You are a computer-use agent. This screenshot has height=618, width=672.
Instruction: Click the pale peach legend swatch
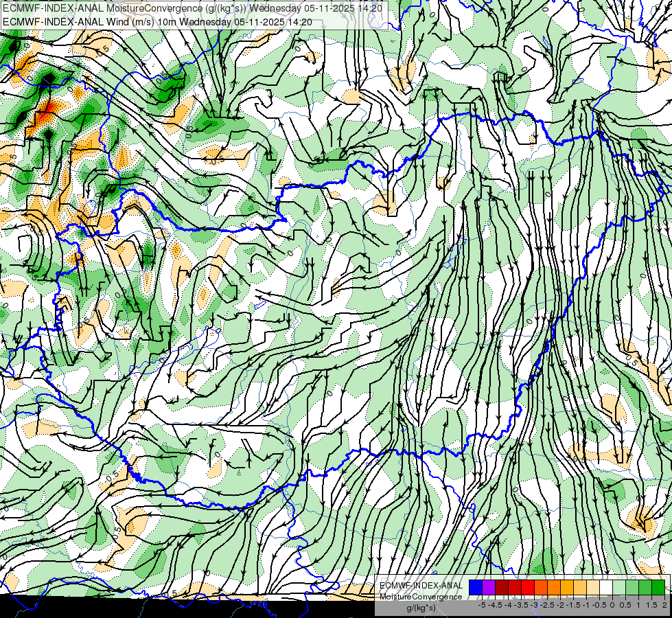pyautogui.click(x=593, y=588)
